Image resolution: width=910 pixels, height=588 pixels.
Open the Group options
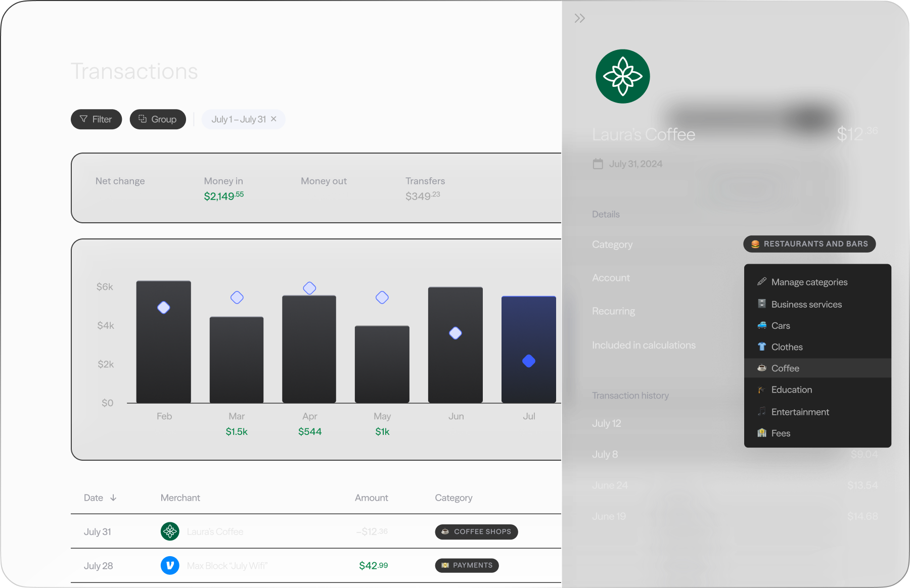[x=157, y=119]
